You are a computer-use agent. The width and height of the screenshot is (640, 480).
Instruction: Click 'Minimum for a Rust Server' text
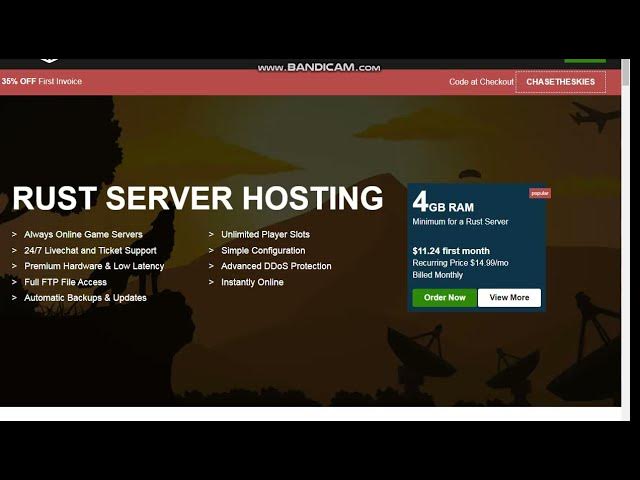[460, 222]
